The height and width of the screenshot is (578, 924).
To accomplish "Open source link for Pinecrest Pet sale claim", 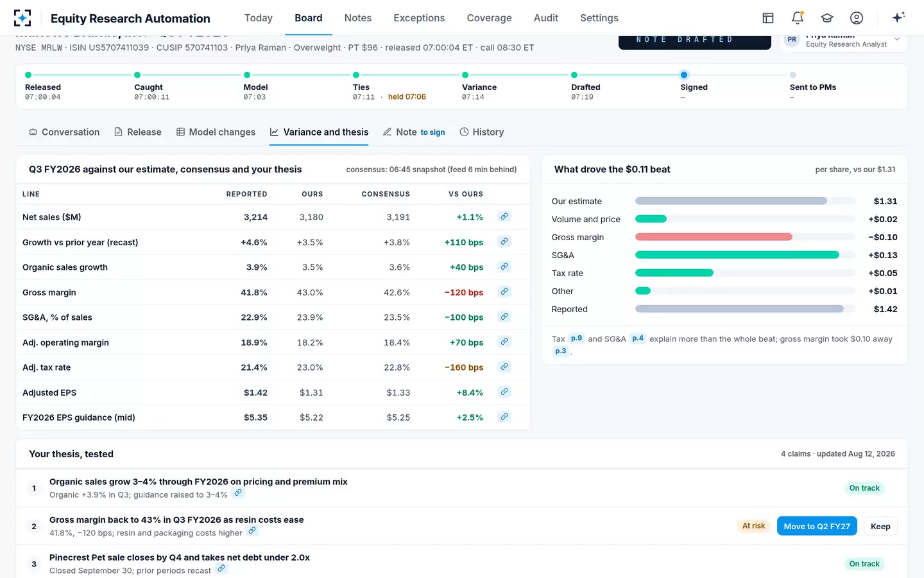I will (x=221, y=569).
